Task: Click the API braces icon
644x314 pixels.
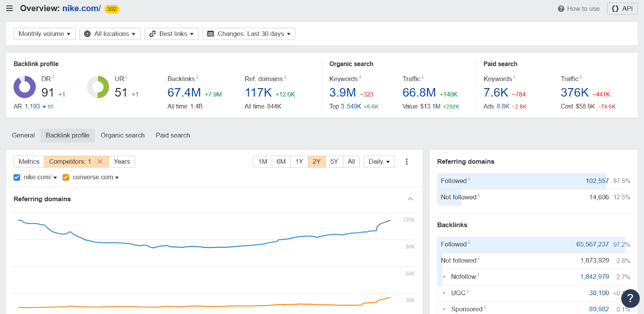Action: coord(615,9)
